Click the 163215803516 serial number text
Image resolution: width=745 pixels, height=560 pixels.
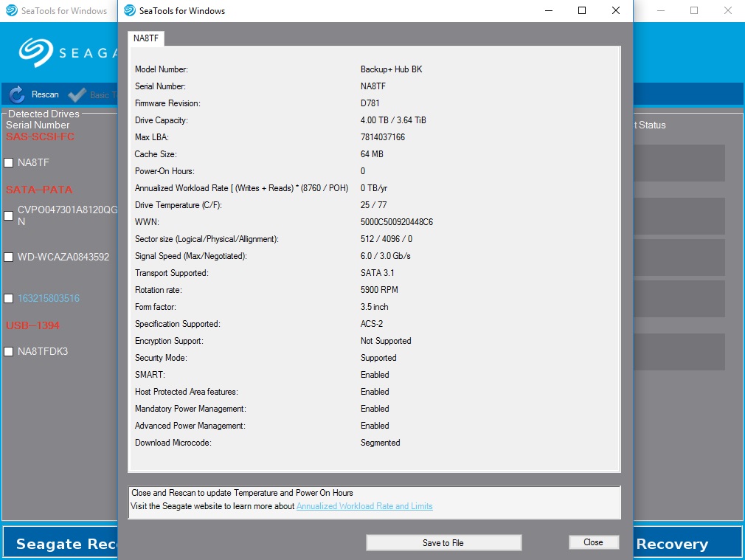pyautogui.click(x=49, y=299)
